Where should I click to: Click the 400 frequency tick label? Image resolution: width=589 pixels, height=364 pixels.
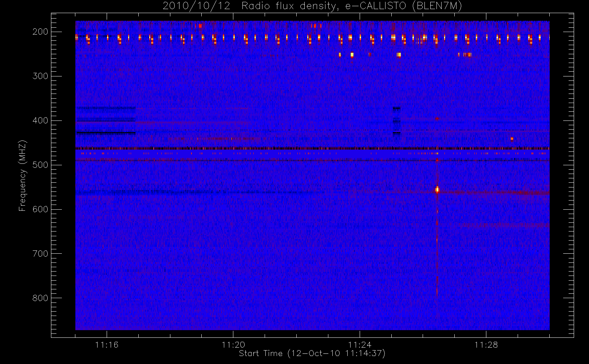[40, 120]
